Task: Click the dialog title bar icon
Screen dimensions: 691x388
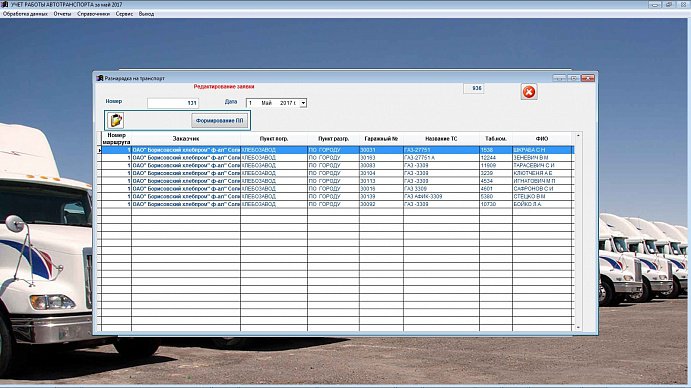Action: (100, 78)
